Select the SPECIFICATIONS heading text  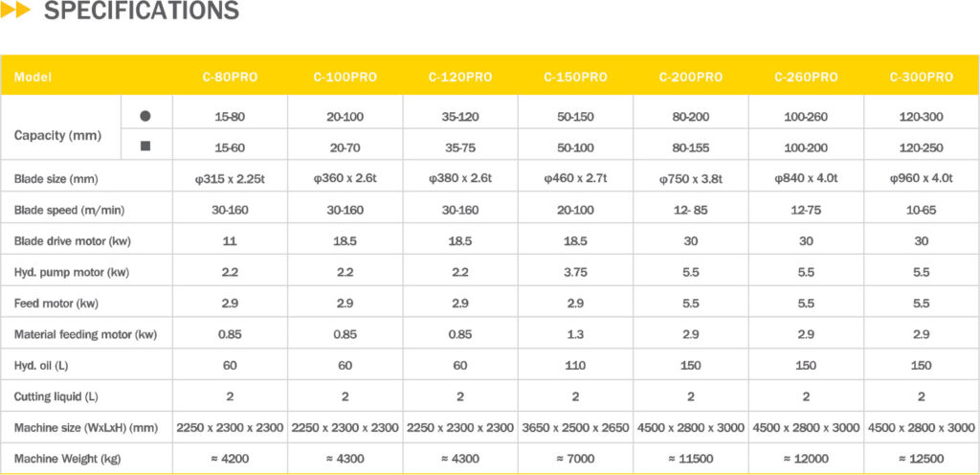click(x=142, y=12)
